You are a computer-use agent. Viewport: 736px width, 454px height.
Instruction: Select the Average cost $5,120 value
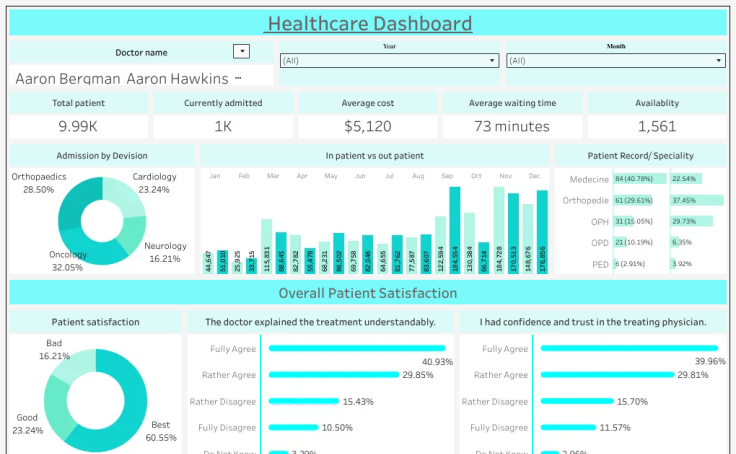pos(368,126)
